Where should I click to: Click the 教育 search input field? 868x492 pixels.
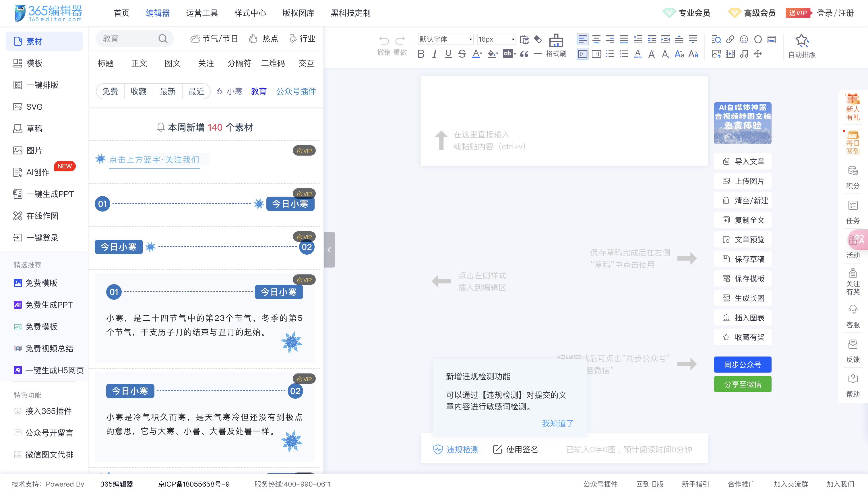click(128, 38)
